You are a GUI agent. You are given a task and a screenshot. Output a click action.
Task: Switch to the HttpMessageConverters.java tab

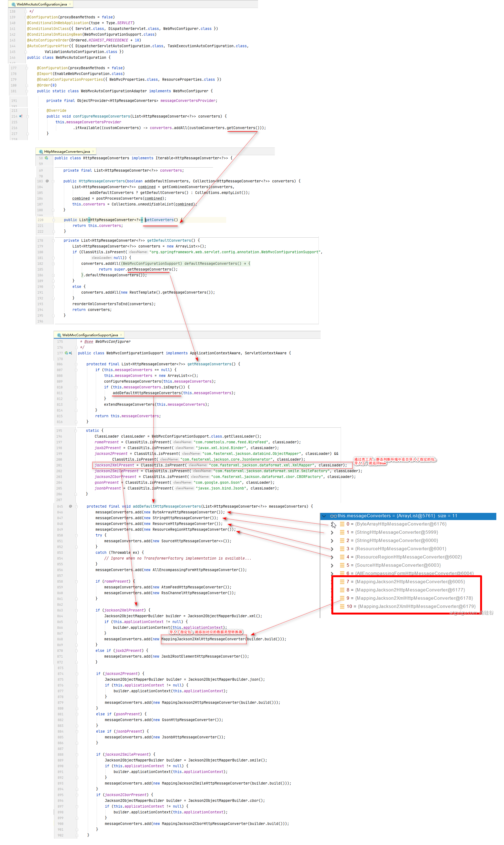pos(66,152)
